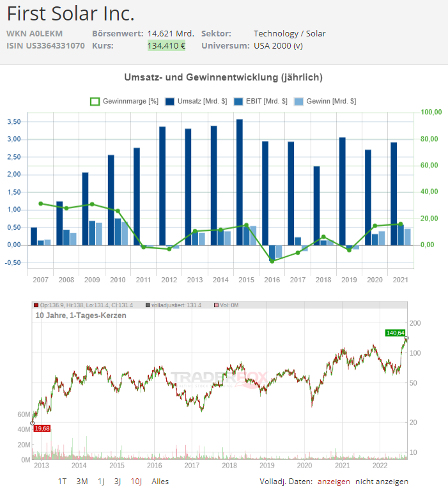This screenshot has width=448, height=495.
Task: Click the 200 price-axis label
Action: (x=415, y=323)
